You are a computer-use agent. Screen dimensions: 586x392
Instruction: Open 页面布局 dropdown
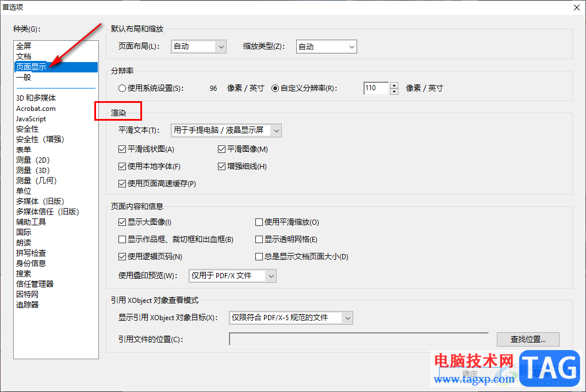(198, 47)
